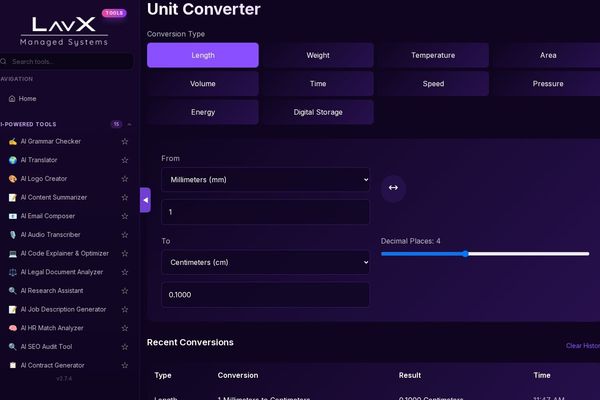Click the AI Contract Generator clipboard icon
Screen dimensions: 600x400
(x=13, y=365)
